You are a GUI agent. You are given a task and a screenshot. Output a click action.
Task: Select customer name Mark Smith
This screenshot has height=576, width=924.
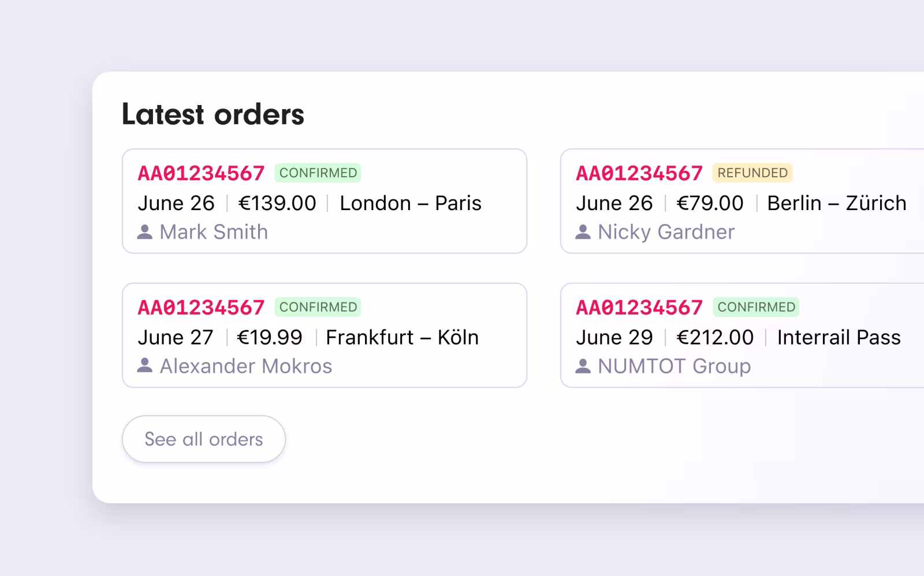coord(214,232)
